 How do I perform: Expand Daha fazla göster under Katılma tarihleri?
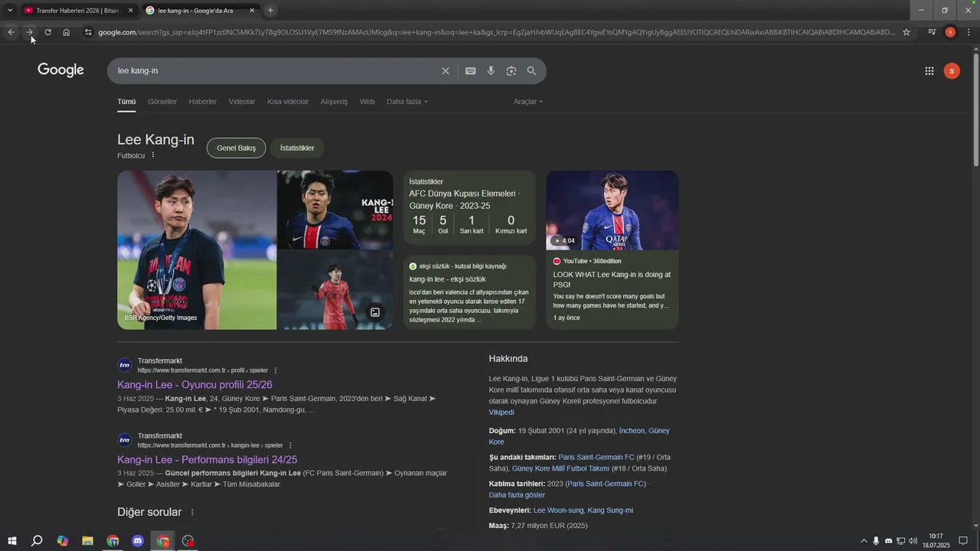[517, 495]
